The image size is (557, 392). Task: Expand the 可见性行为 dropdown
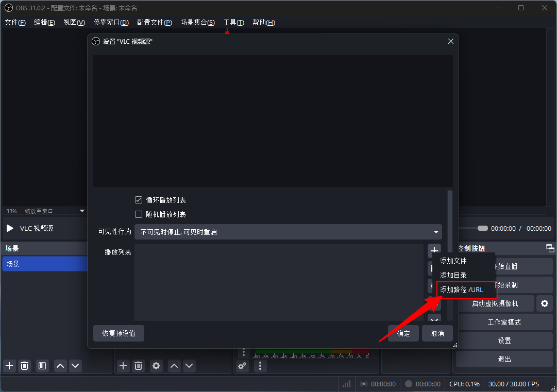[436, 232]
